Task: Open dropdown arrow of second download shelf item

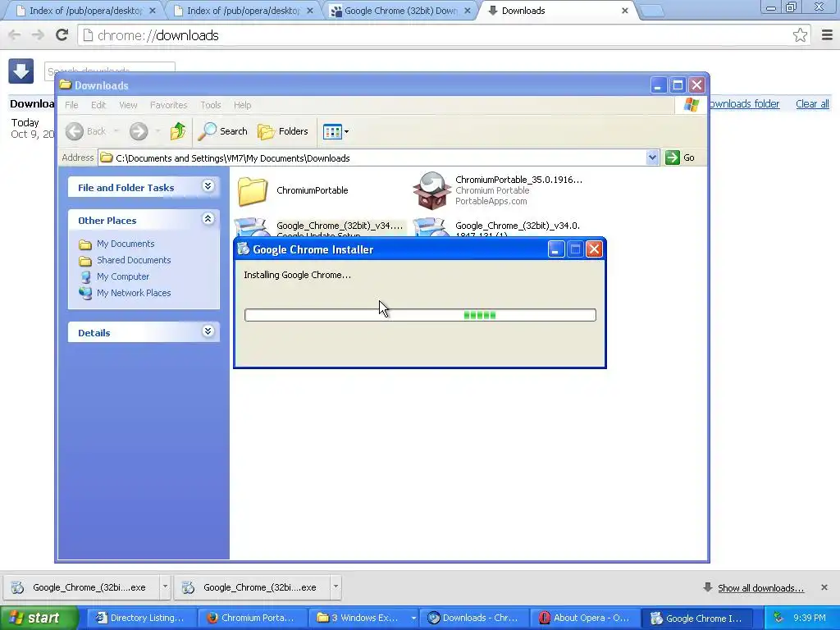Action: [x=336, y=587]
